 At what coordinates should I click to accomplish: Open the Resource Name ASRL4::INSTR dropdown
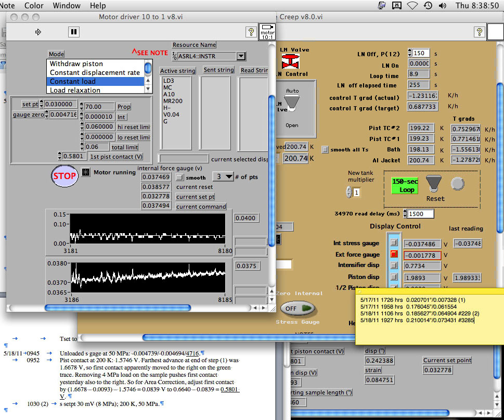click(x=240, y=56)
